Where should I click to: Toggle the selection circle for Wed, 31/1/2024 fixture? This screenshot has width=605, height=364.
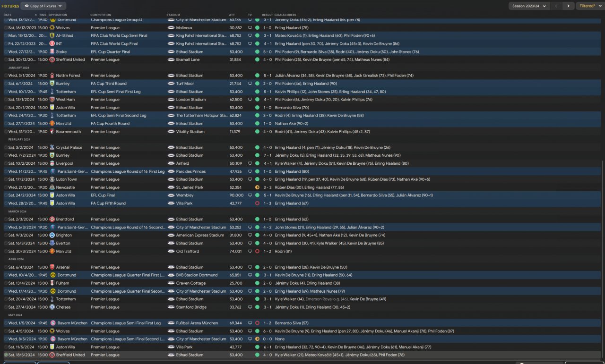(6, 132)
